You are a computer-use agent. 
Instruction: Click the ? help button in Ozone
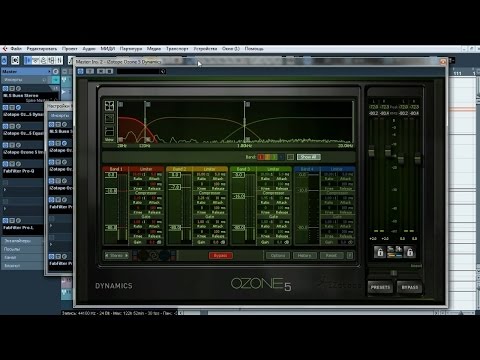click(x=350, y=256)
